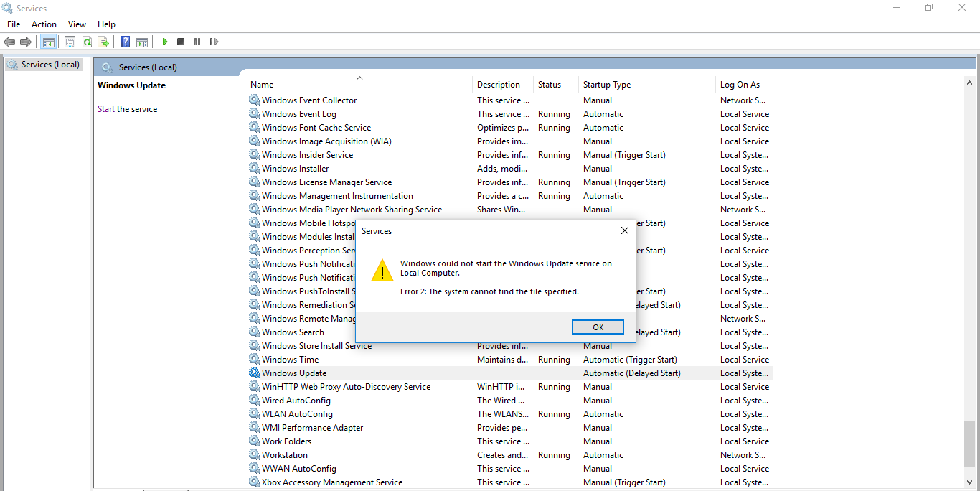Screen dimensions: 980x491
Task: Select Windows Media Player Network Sharing Service
Action: (x=510, y=210)
